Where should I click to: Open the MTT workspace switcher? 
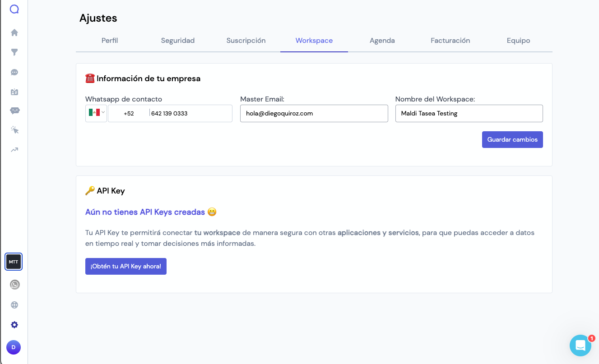coord(14,262)
